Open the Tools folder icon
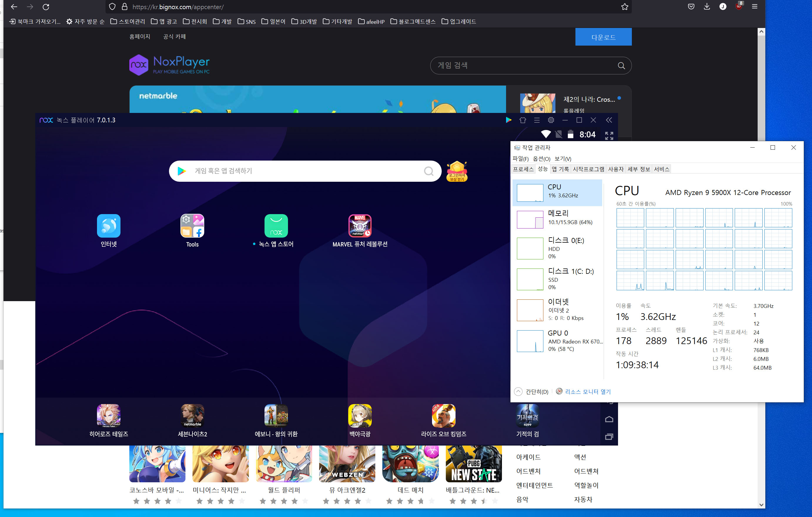The image size is (812, 517). coord(192,226)
